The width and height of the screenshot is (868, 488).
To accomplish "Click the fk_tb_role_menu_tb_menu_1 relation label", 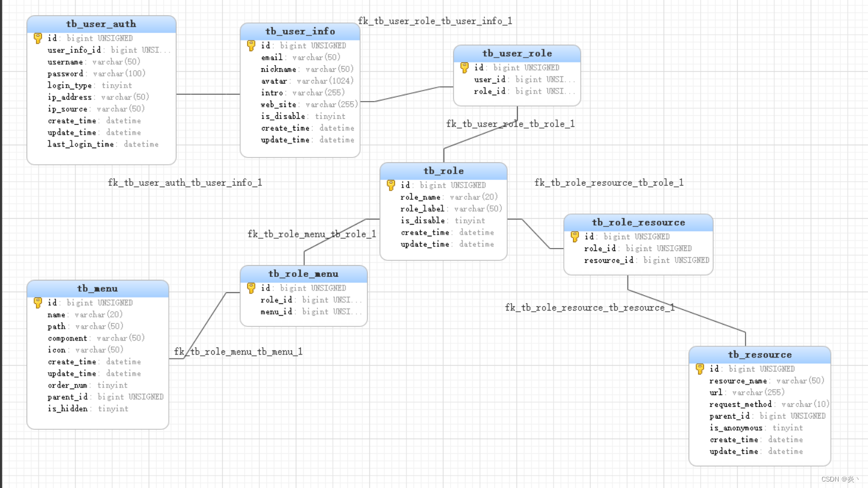I will tap(238, 352).
